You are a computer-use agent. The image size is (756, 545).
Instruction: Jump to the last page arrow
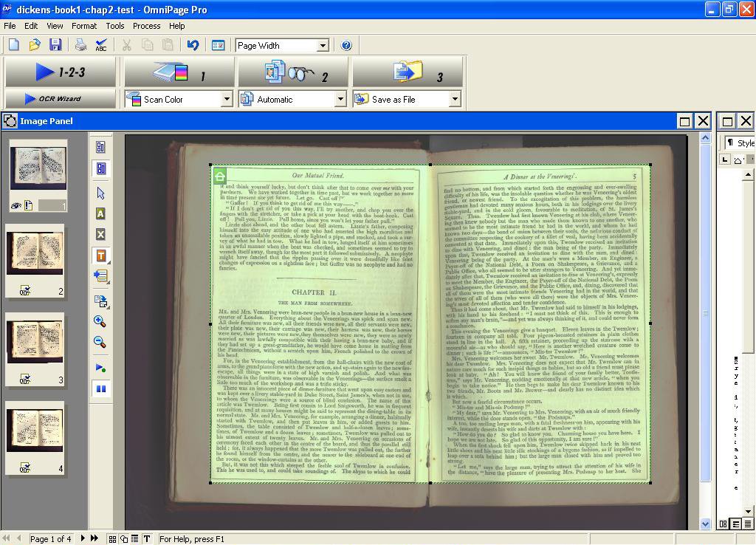click(94, 538)
